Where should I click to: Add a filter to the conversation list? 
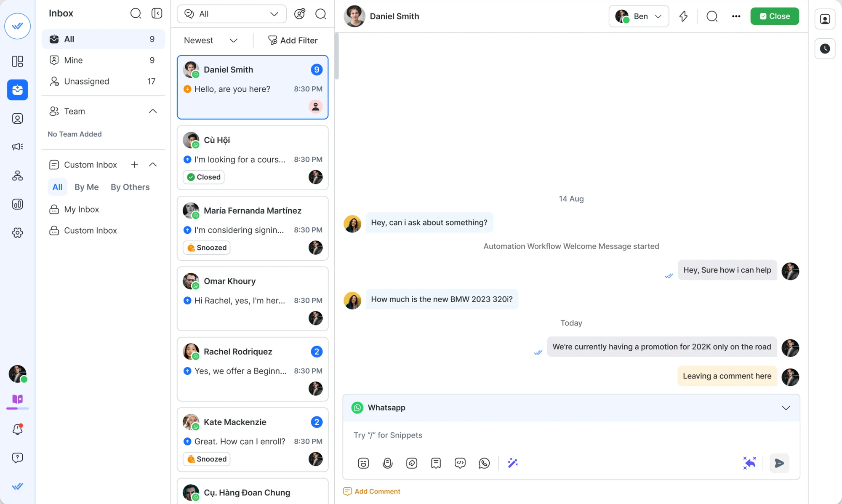293,40
